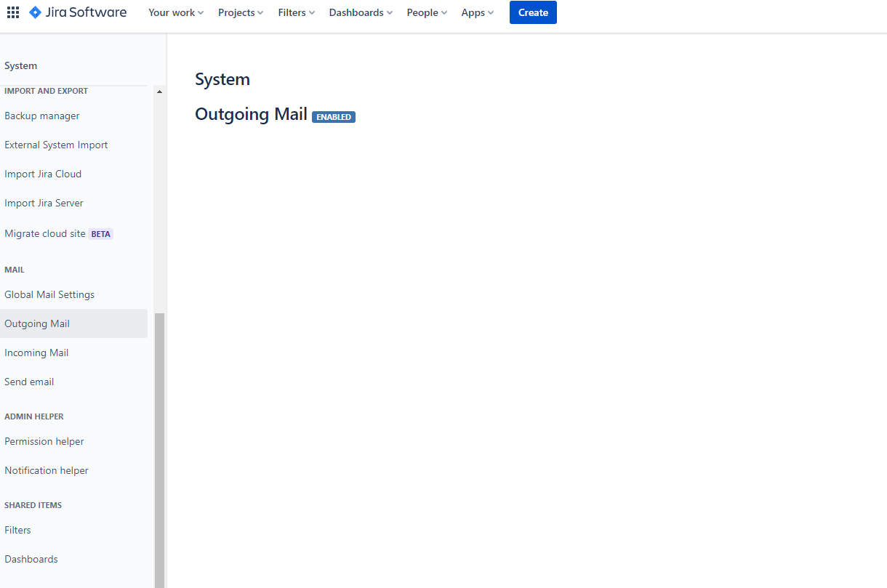Open Import Jira Server
Screen dimensions: 887x588
click(x=44, y=203)
